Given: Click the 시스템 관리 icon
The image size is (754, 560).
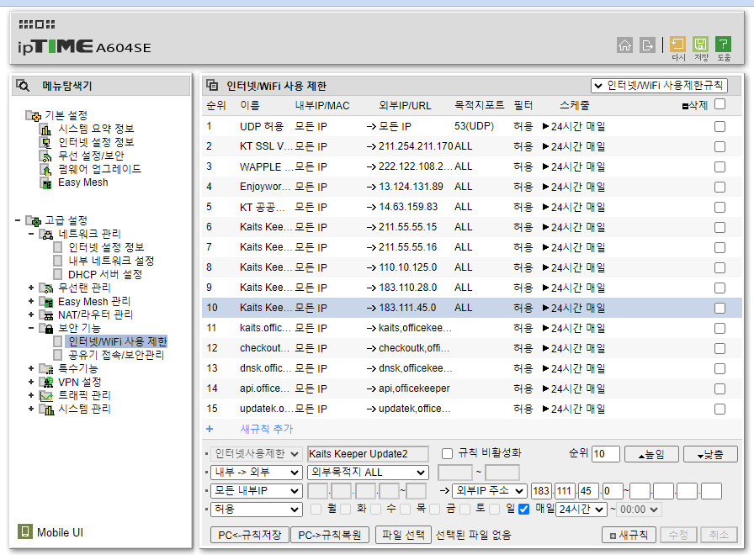Looking at the screenshot, I should [46, 409].
